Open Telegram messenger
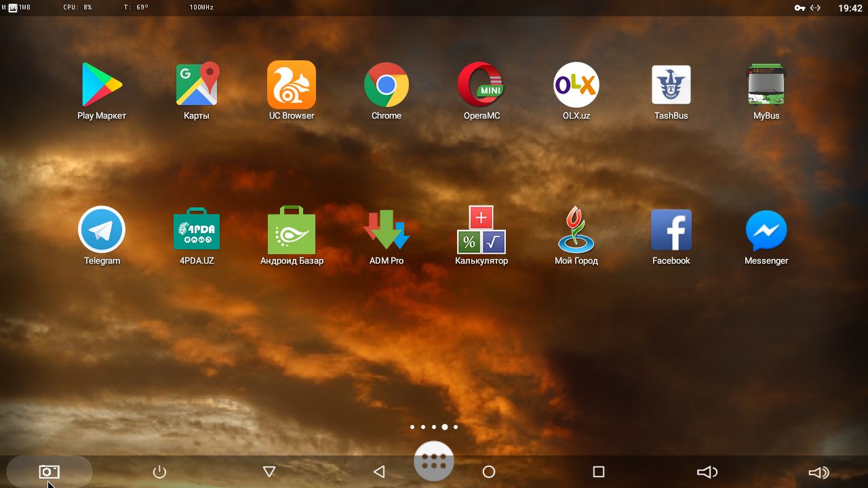This screenshot has height=488, width=868. click(x=102, y=230)
